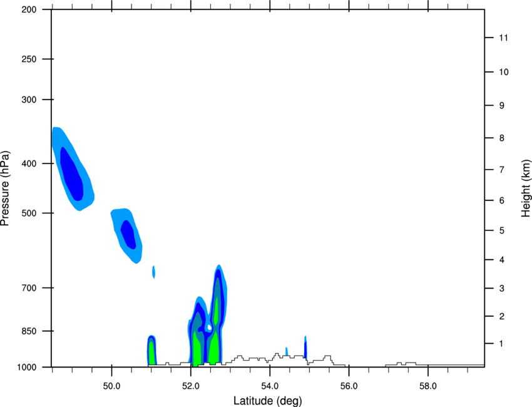The width and height of the screenshot is (532, 407).
Task: Select the 500 pressure tick label
Action: [29, 213]
